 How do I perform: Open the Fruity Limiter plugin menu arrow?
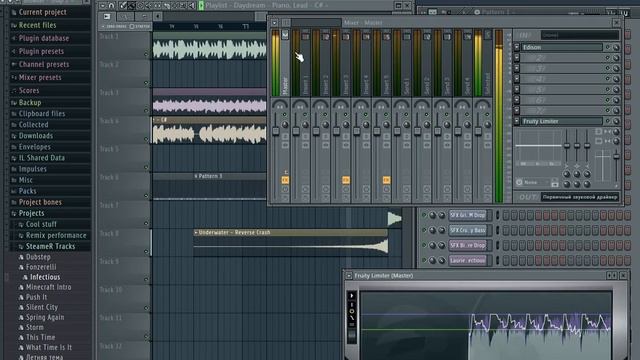[349, 276]
